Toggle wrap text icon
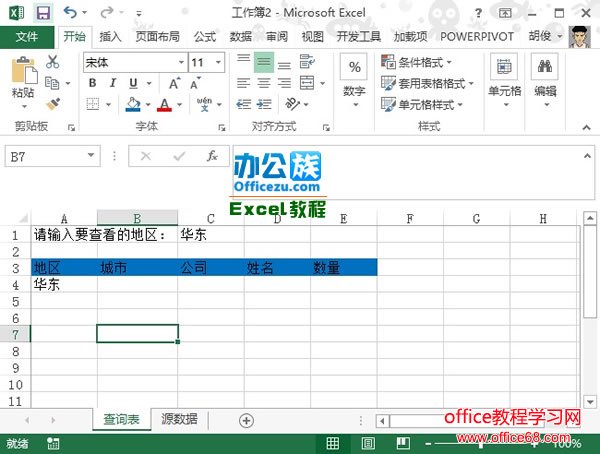 pyautogui.click(x=307, y=61)
